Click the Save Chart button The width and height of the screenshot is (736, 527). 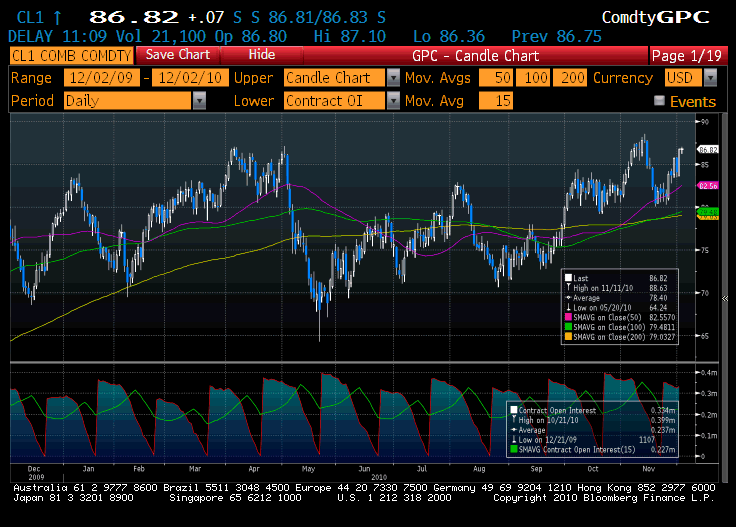coord(178,55)
